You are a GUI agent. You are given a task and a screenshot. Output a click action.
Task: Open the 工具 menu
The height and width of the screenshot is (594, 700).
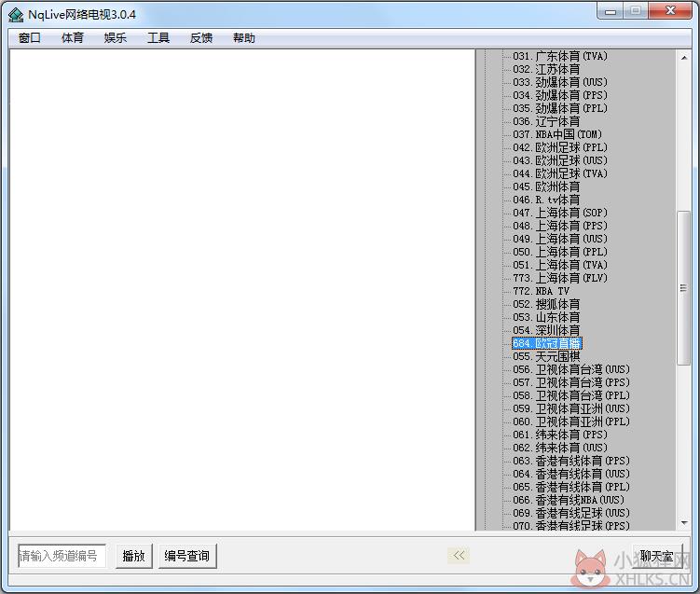point(158,38)
